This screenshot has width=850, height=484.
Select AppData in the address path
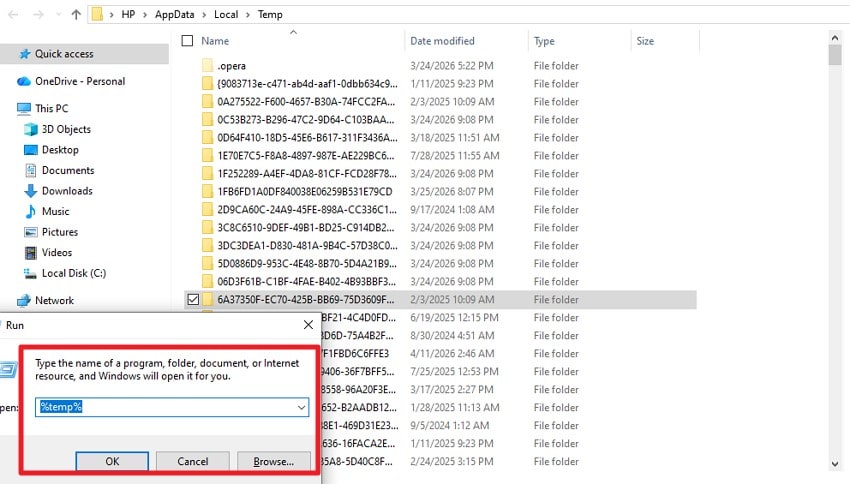(x=175, y=15)
